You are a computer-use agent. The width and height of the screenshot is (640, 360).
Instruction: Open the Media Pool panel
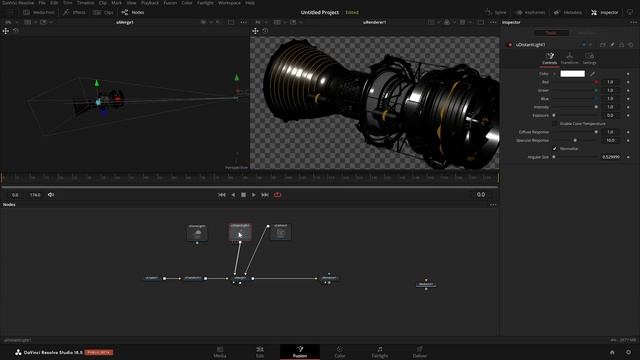coord(39,12)
